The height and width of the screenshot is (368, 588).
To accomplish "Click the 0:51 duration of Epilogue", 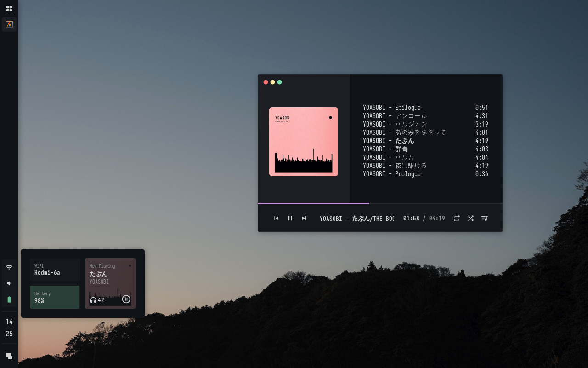I will (x=482, y=108).
